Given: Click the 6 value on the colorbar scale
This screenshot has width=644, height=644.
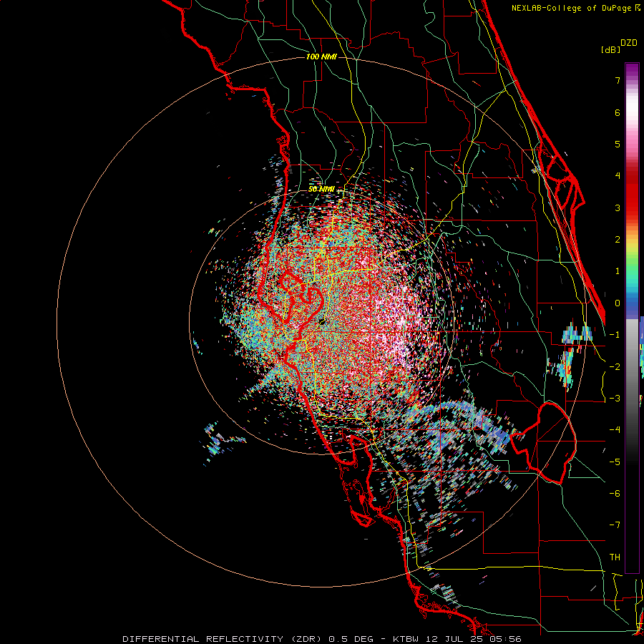Looking at the screenshot, I should pyautogui.click(x=618, y=112).
